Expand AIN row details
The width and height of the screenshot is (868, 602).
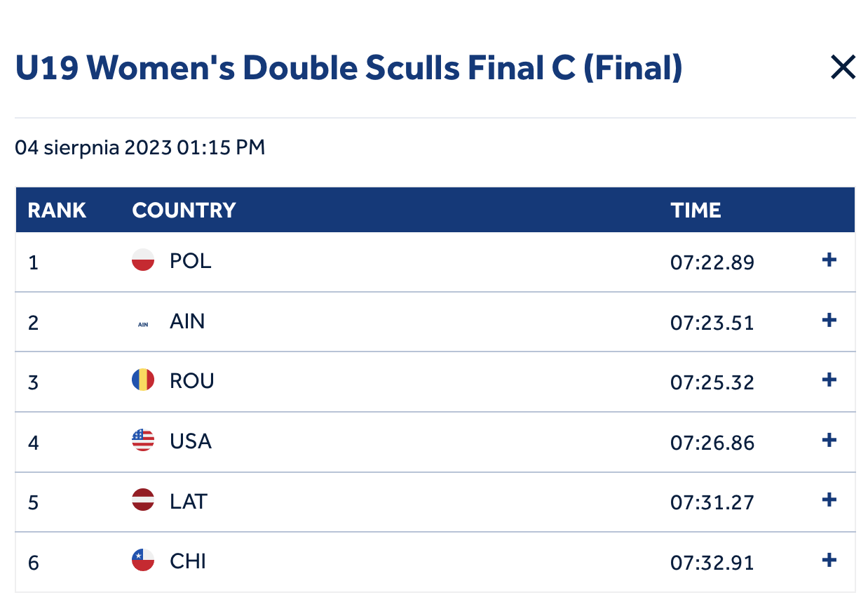[829, 321]
